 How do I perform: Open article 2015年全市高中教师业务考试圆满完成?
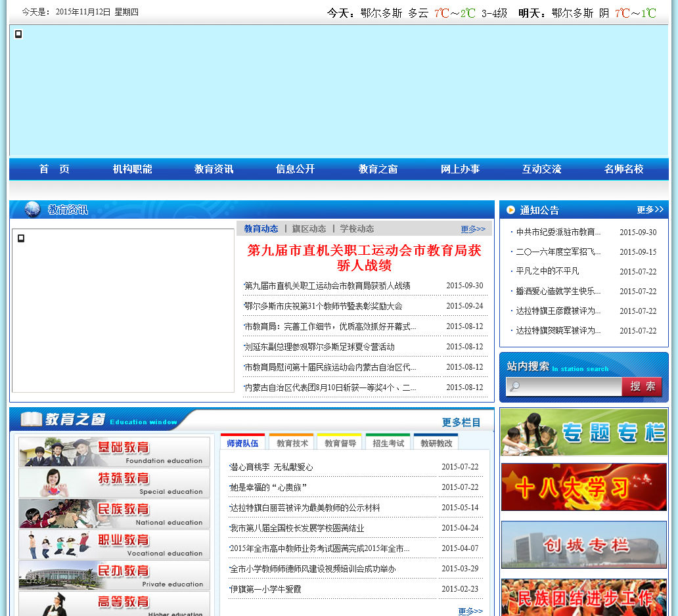coord(319,548)
